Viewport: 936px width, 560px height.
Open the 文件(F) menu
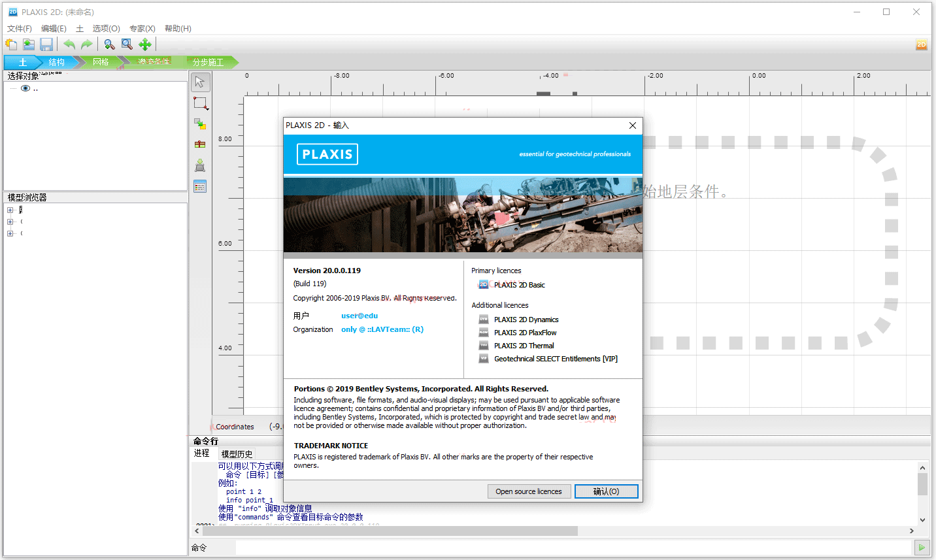[19, 29]
